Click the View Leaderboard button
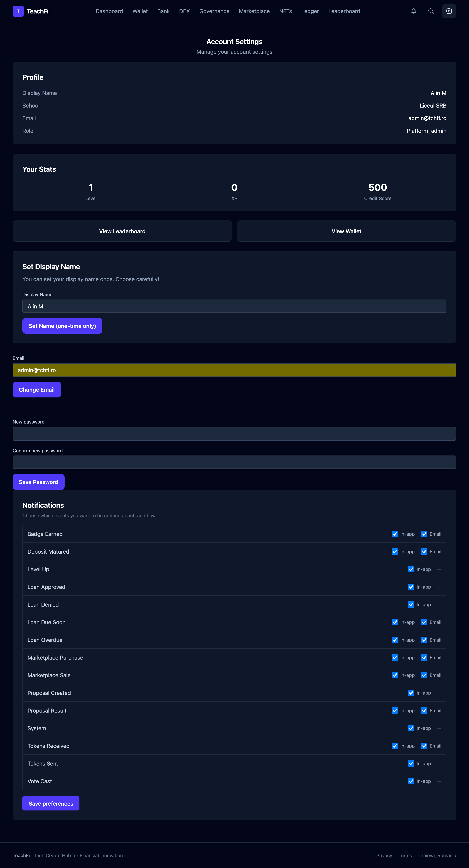The width and height of the screenshot is (469, 868). 122,231
